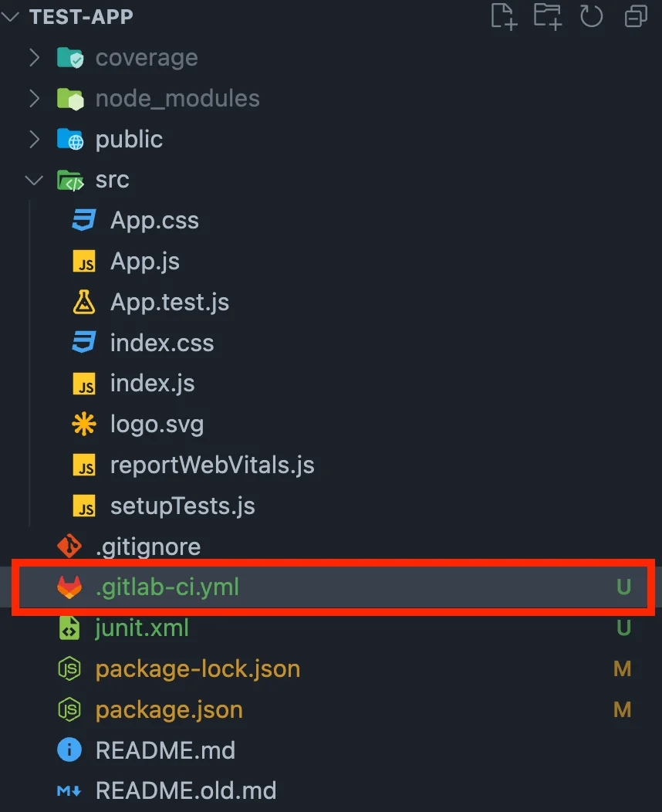This screenshot has width=662, height=812.
Task: Expand the coverage folder
Action: [34, 58]
